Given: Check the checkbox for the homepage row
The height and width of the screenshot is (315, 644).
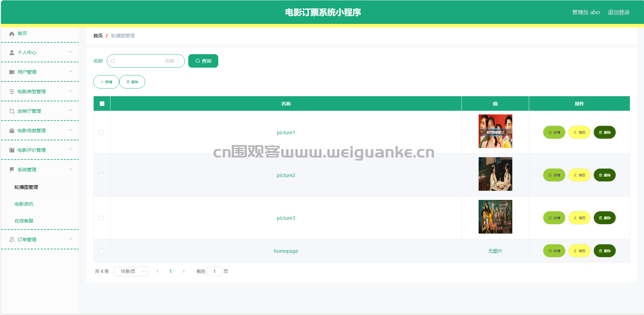Looking at the screenshot, I should (x=101, y=251).
